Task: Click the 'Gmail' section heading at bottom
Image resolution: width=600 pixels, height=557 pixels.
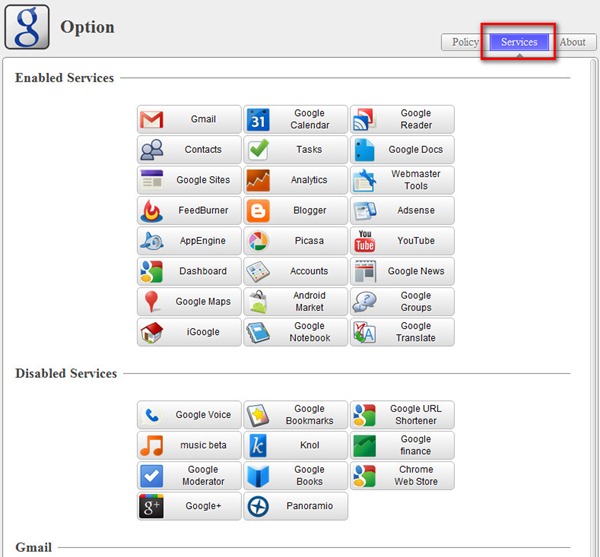Action: (34, 547)
